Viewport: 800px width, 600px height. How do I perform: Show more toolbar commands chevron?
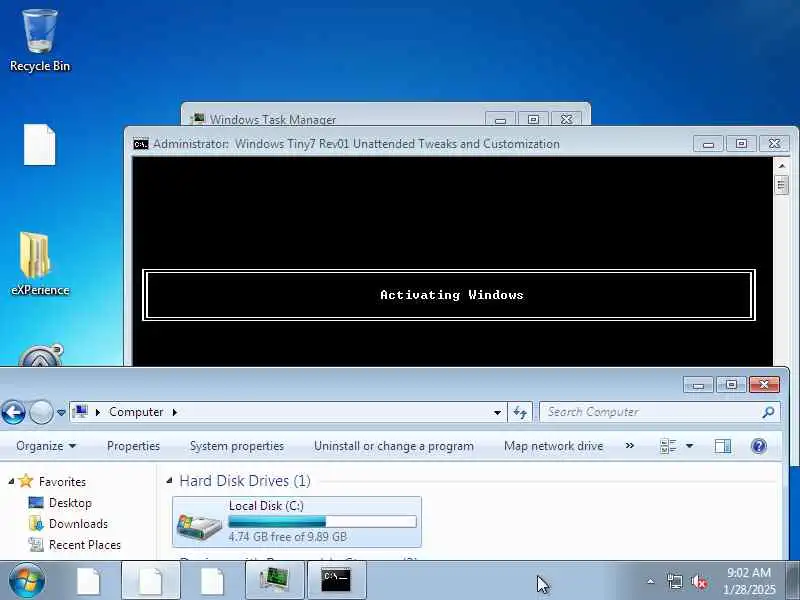coord(630,446)
